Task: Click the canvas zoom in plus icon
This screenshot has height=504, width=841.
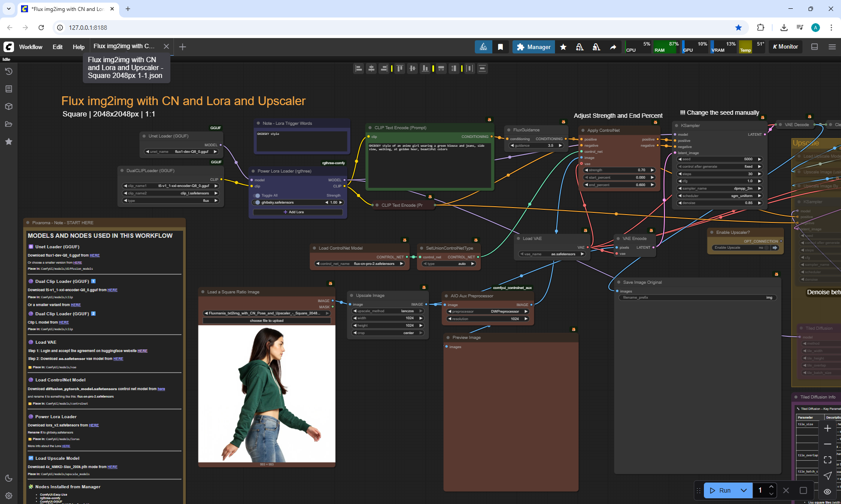Action: point(827,428)
